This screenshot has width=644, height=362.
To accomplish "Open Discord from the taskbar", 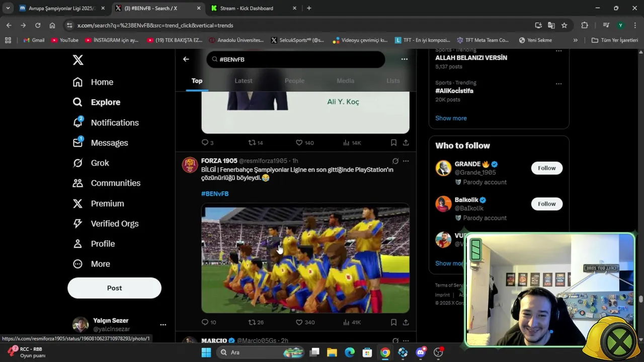I will (x=421, y=352).
